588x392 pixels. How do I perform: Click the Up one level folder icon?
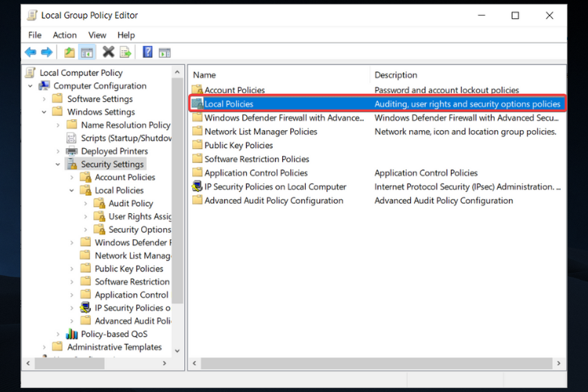(x=69, y=53)
